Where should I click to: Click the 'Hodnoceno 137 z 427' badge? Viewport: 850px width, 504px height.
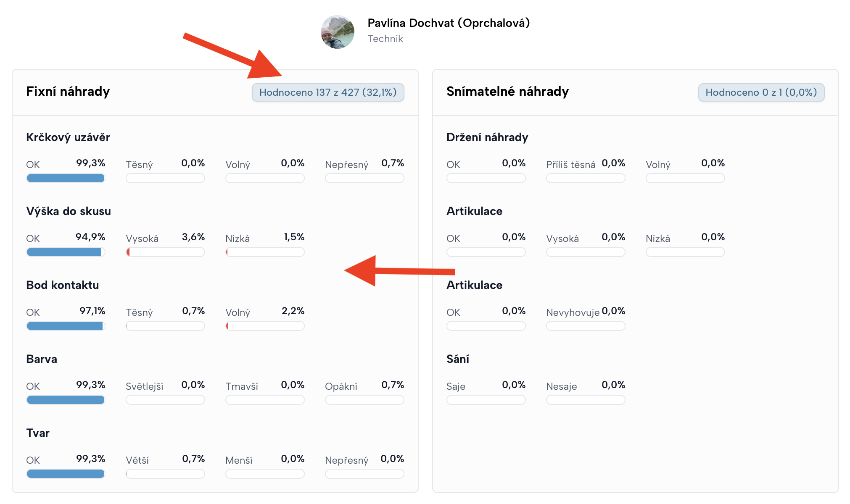[x=328, y=92]
